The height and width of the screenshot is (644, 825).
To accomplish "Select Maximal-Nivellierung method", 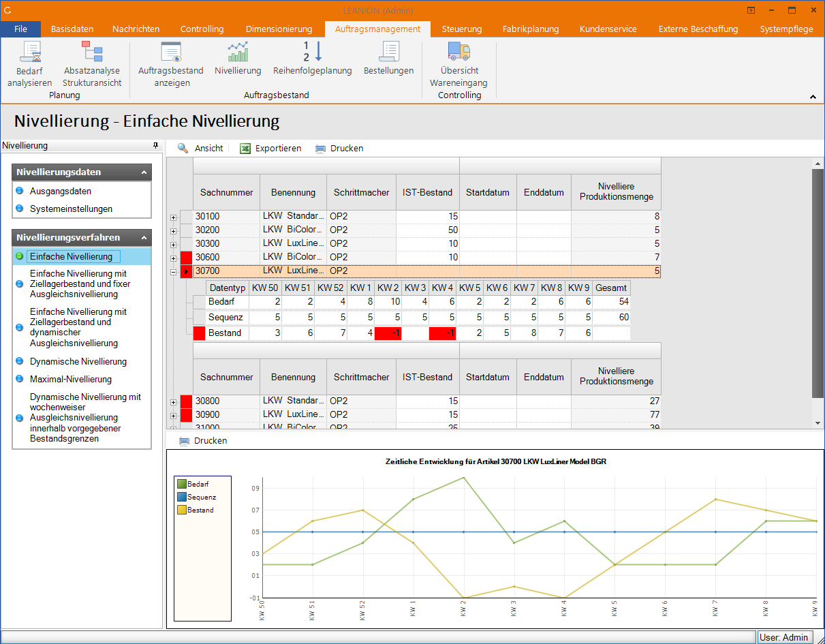I will coord(70,379).
